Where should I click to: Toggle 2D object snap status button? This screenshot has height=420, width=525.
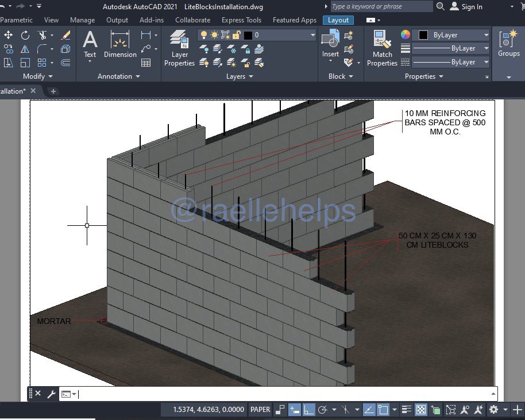coord(383,410)
